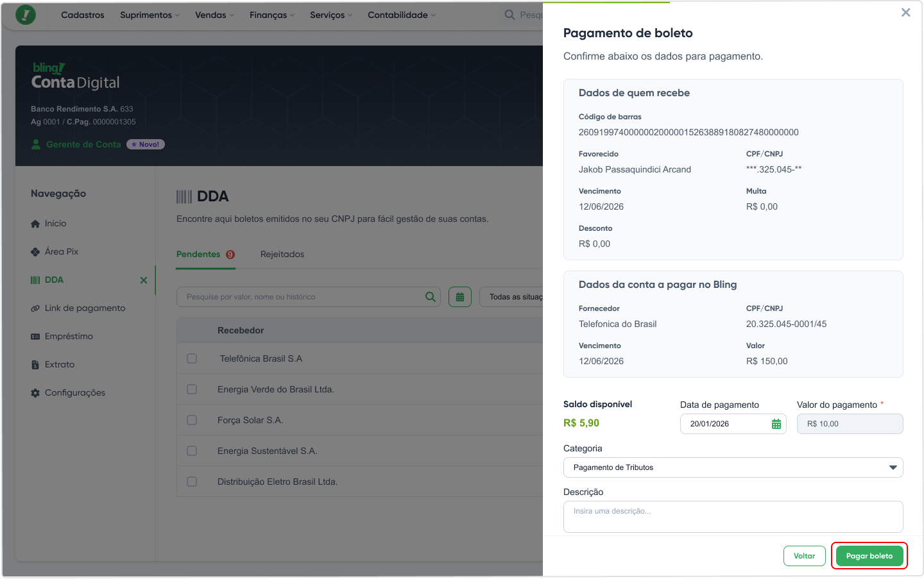The width and height of the screenshot is (924, 579).
Task: Click the Pagar boleto button
Action: [x=869, y=556]
